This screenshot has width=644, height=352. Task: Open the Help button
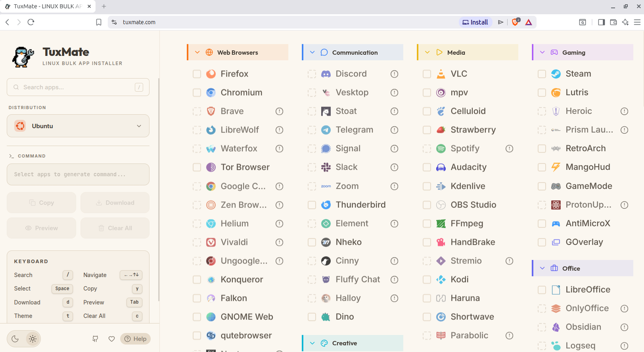(135, 339)
